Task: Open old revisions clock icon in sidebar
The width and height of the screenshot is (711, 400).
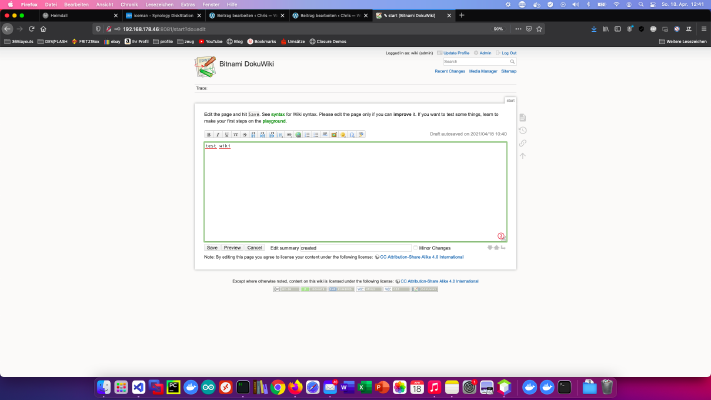Action: tap(523, 131)
